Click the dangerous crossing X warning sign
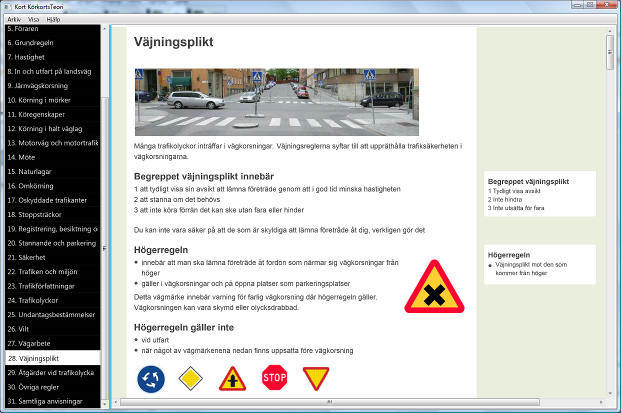Screen dimensions: 621x413 point(434,287)
